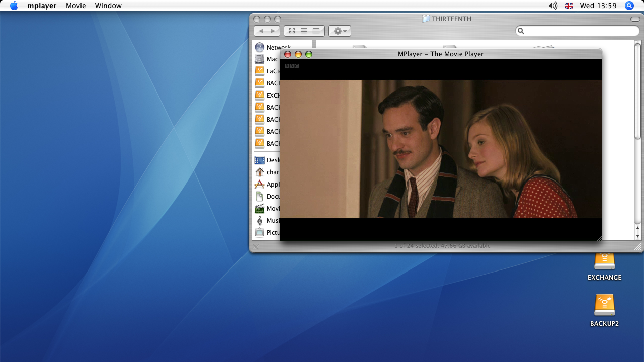Minimize the MPlayer window
Screen dimensions: 644x362
point(298,54)
